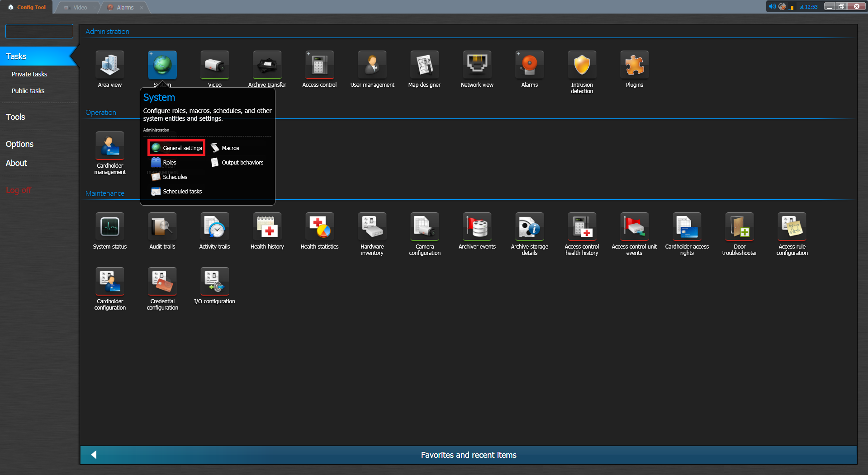Choose Scheduled tasks from System popup
Viewport: 868px width, 475px height.
click(177, 192)
